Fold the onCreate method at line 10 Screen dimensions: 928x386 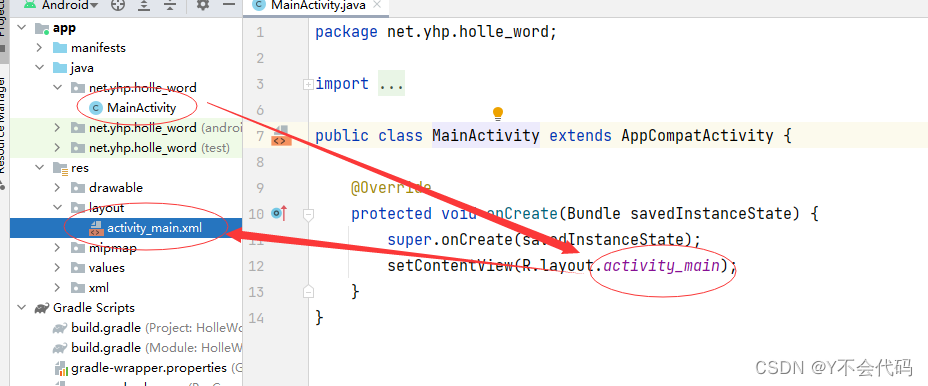(x=308, y=214)
